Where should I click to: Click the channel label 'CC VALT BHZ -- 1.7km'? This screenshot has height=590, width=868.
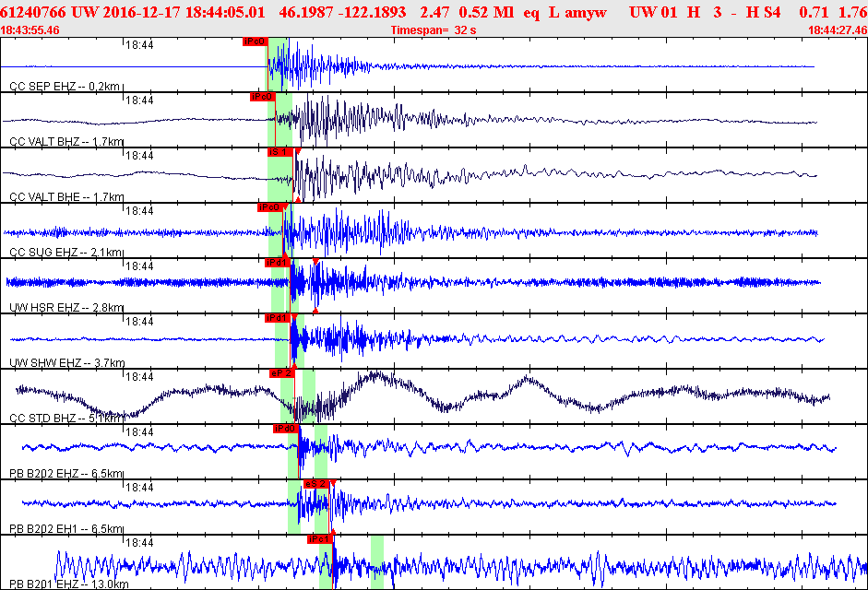point(66,142)
